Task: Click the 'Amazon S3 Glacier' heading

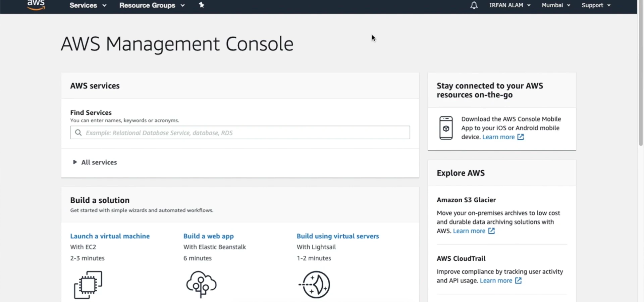Action: (466, 200)
